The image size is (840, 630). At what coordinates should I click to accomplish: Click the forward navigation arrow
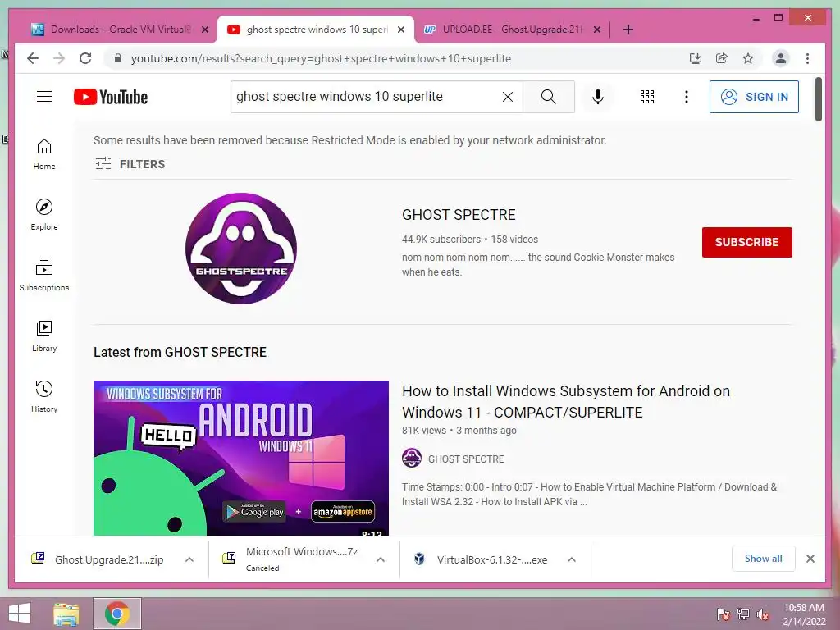tap(59, 58)
